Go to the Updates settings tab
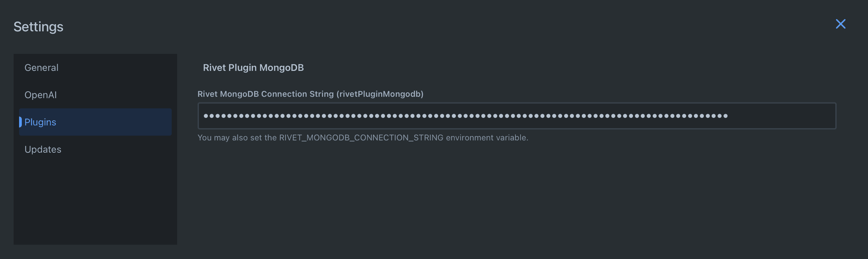Screen dimensions: 868x259 (43, 149)
